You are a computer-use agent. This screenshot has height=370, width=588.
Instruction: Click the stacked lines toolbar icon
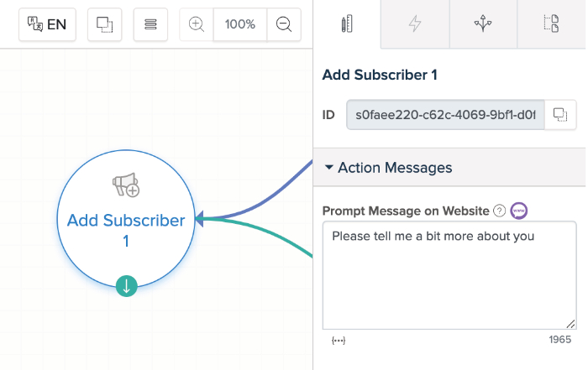pyautogui.click(x=150, y=24)
